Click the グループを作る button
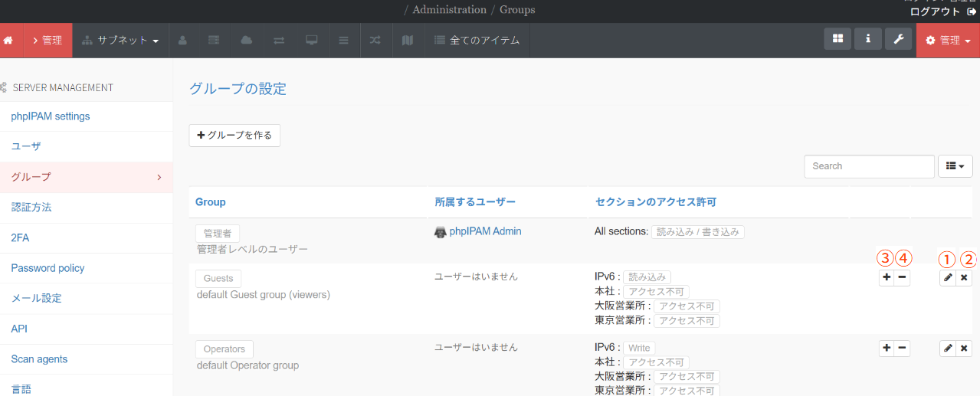 234,135
